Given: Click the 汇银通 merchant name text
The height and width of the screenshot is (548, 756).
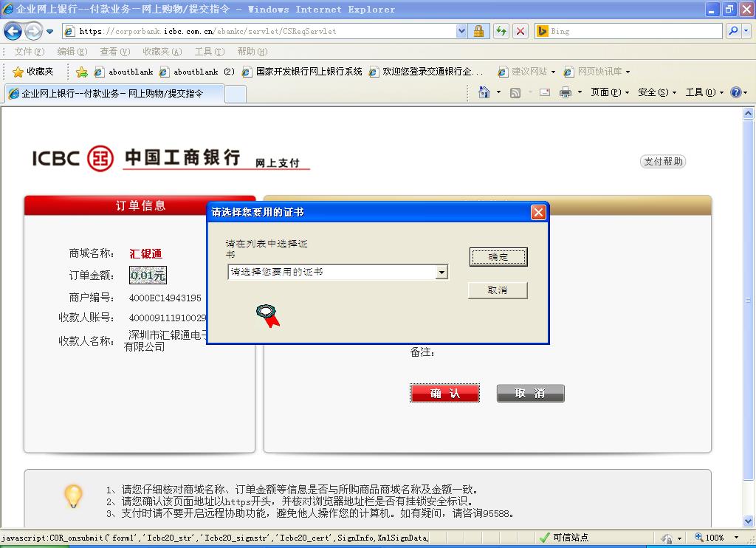Looking at the screenshot, I should tap(145, 254).
